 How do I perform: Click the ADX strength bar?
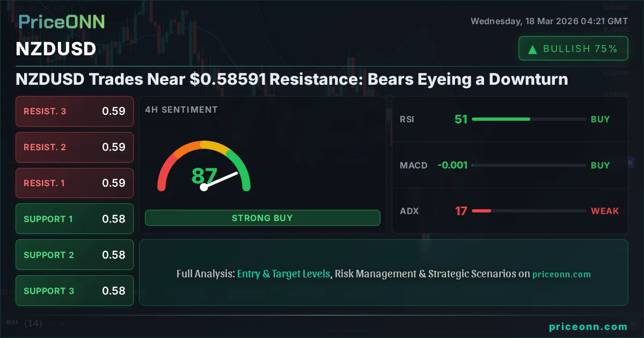pyautogui.click(x=529, y=211)
